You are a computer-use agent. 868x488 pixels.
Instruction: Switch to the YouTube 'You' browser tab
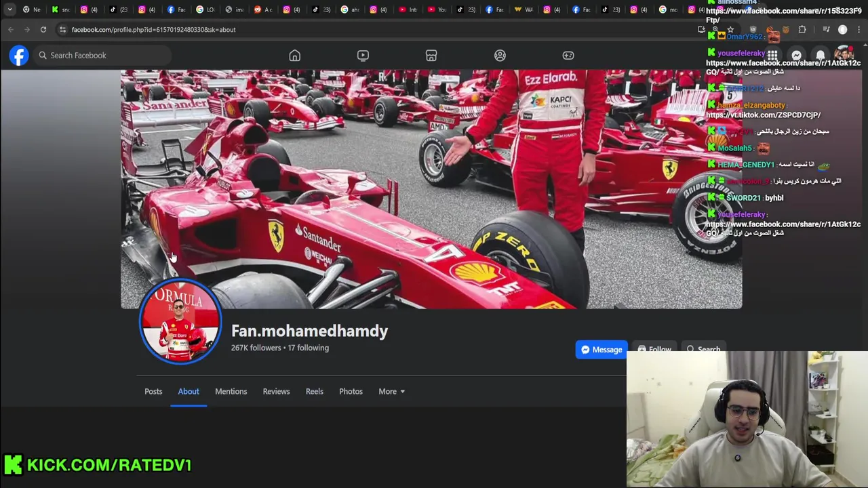437,9
